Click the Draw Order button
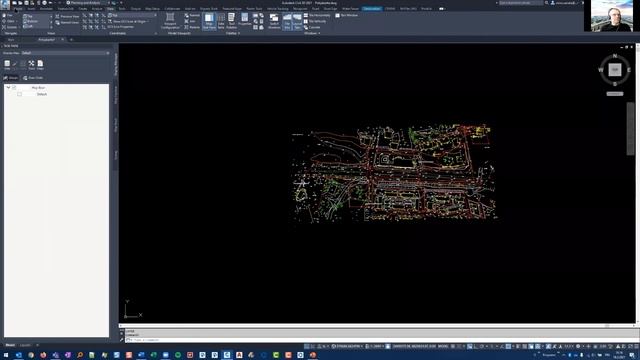Viewport: 640px width, 360px height. coord(33,78)
